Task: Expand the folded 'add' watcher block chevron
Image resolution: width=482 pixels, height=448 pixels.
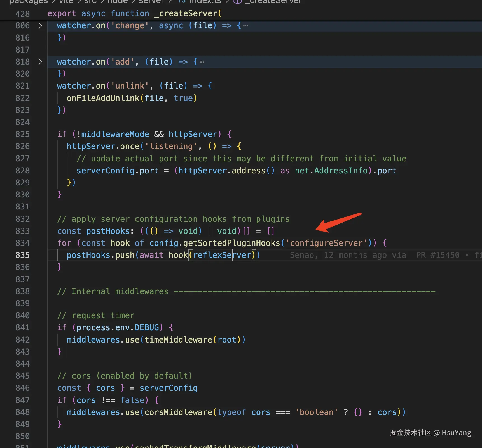Action: [40, 62]
